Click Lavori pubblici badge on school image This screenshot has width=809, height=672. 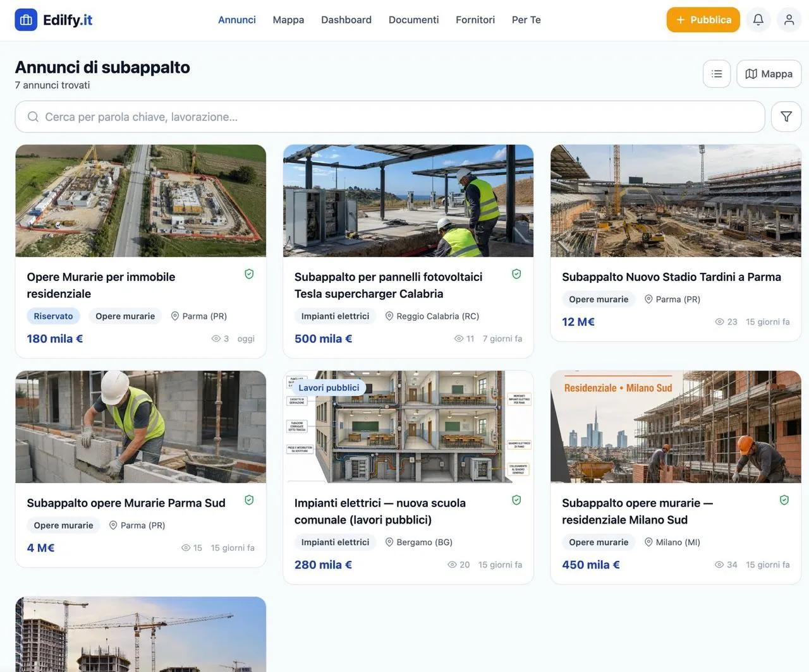[x=329, y=388]
